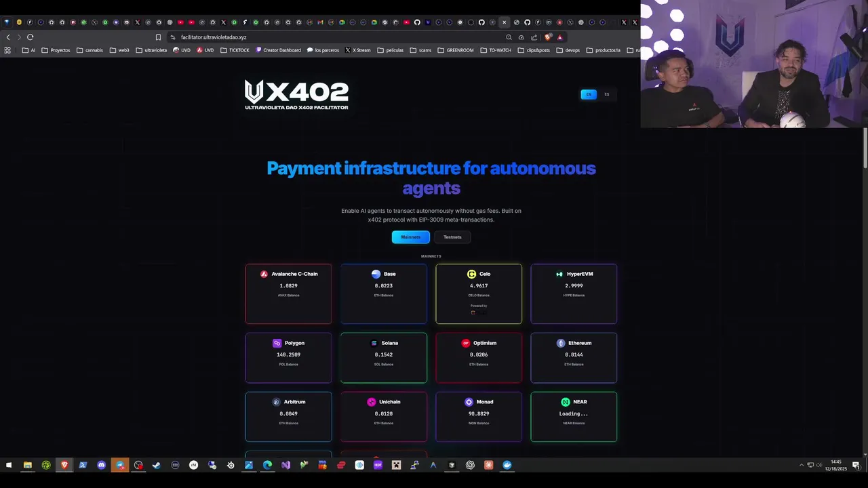The image size is (868, 488).
Task: Open Visual Studio from the taskbar
Action: click(x=285, y=465)
